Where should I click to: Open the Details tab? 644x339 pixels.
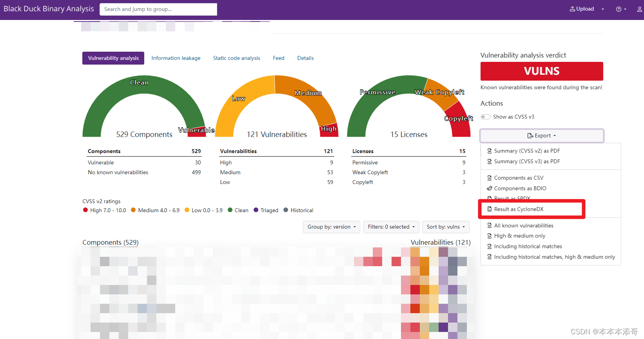[305, 58]
